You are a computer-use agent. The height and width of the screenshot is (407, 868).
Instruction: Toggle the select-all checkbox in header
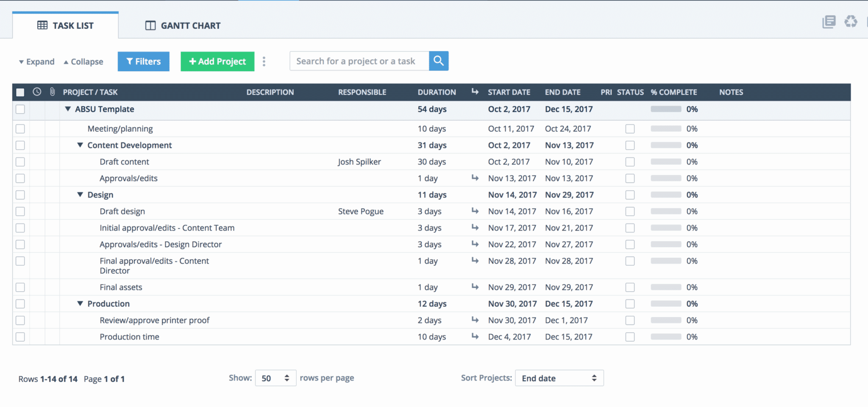(20, 92)
